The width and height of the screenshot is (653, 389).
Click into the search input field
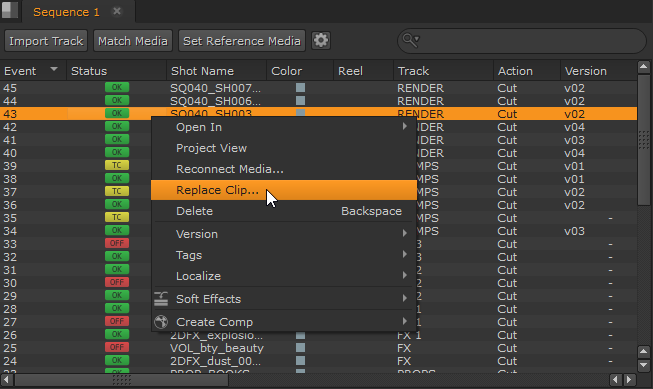pos(529,41)
